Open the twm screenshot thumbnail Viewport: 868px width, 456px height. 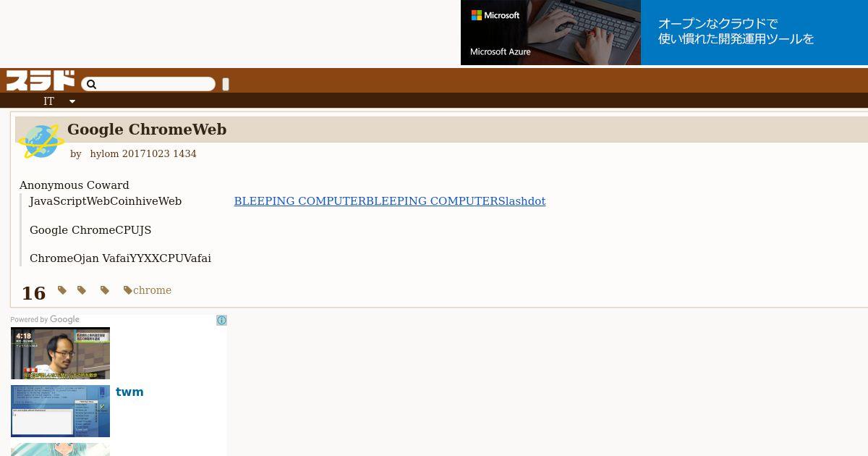tap(60, 411)
